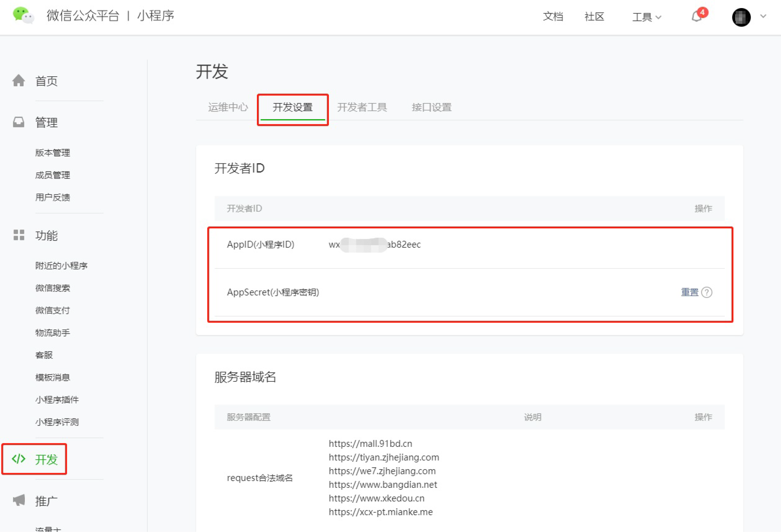Switch to 开发设置 tab
Image resolution: width=781 pixels, height=532 pixels.
(x=293, y=107)
